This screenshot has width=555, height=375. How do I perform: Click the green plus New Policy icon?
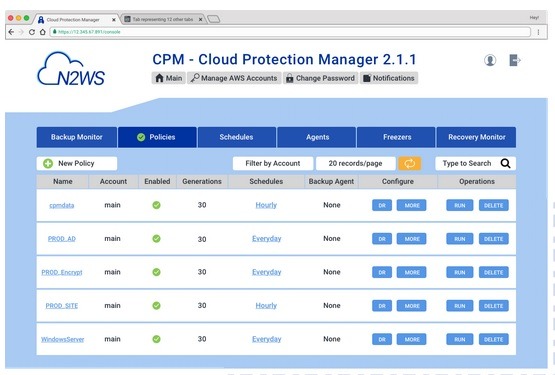pyautogui.click(x=48, y=163)
